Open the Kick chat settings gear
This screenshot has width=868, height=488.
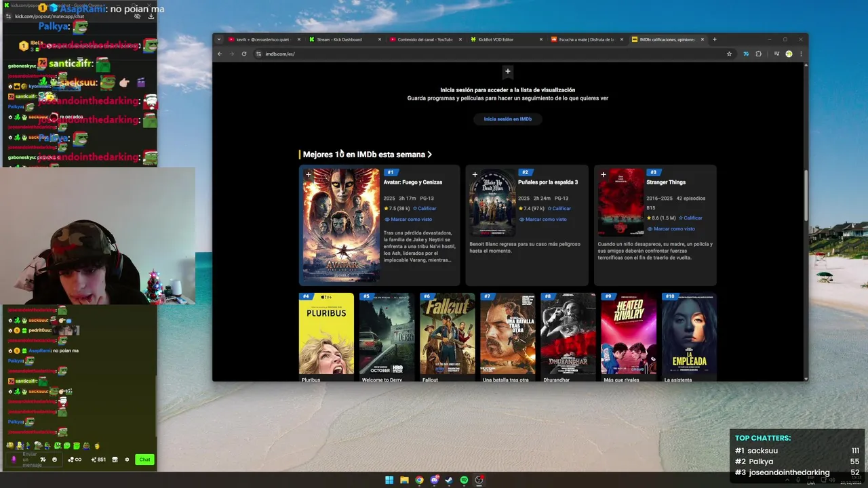click(x=127, y=460)
